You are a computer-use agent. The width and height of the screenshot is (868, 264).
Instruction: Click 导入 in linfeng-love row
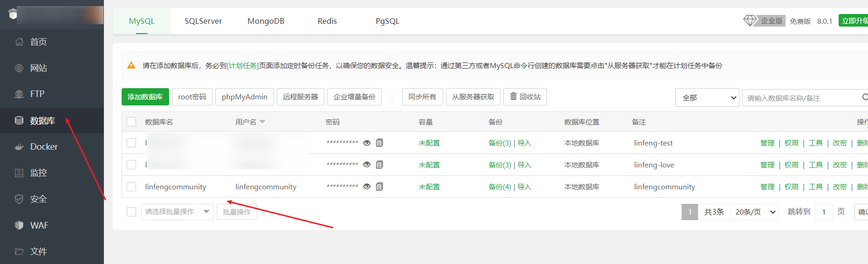pyautogui.click(x=524, y=165)
